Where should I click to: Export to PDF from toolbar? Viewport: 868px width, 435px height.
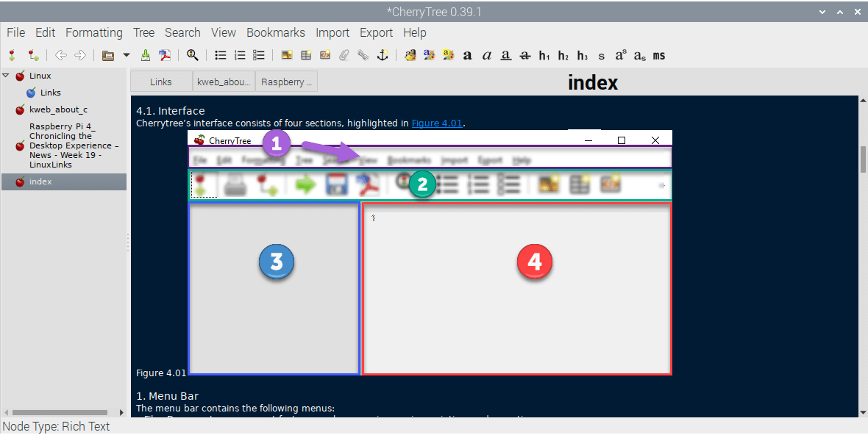click(x=166, y=55)
